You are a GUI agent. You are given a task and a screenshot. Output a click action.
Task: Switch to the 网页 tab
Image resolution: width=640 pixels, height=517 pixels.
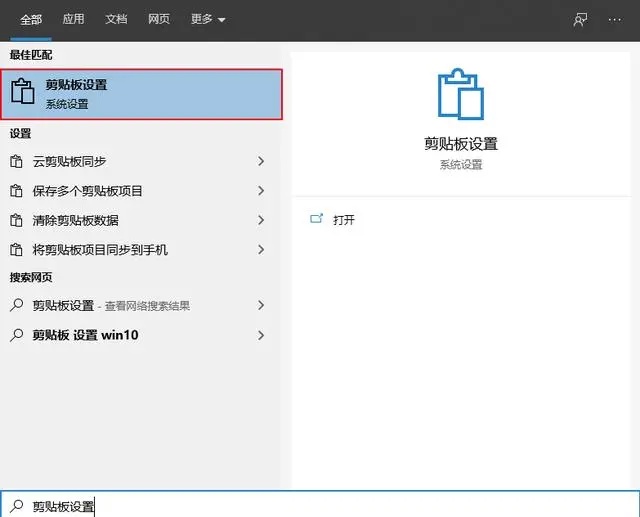pos(159,19)
